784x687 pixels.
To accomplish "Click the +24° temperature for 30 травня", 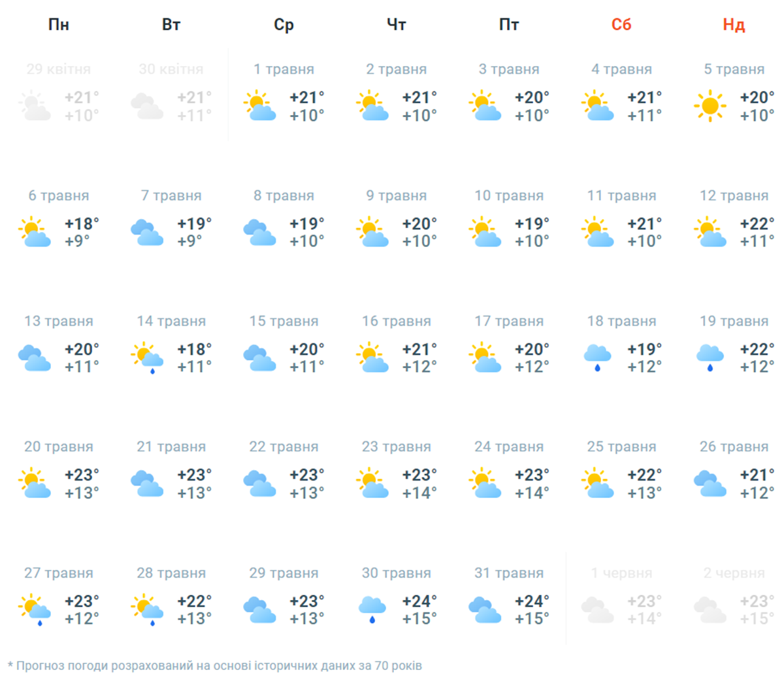I will [419, 600].
